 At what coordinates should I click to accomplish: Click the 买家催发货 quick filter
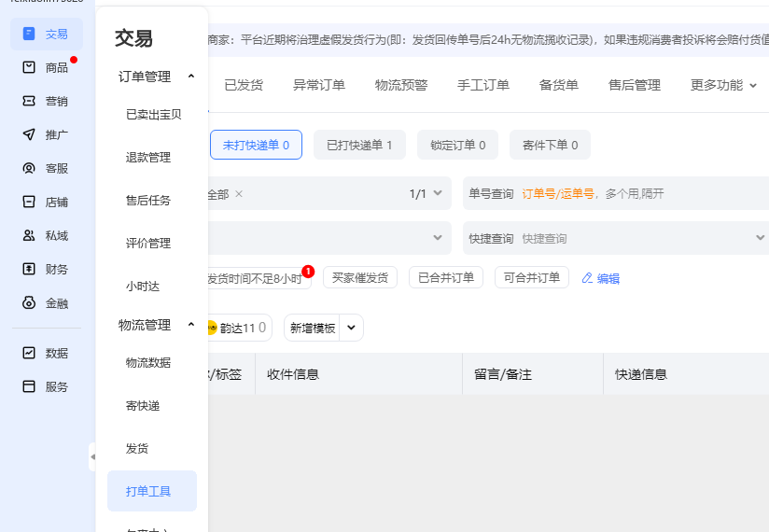[360, 277]
